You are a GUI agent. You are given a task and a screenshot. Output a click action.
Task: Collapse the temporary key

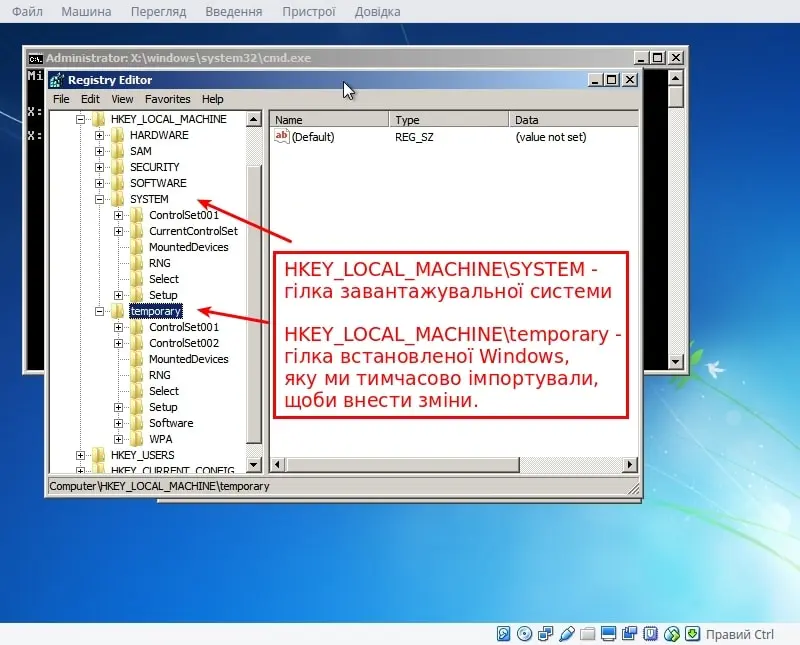(x=99, y=311)
